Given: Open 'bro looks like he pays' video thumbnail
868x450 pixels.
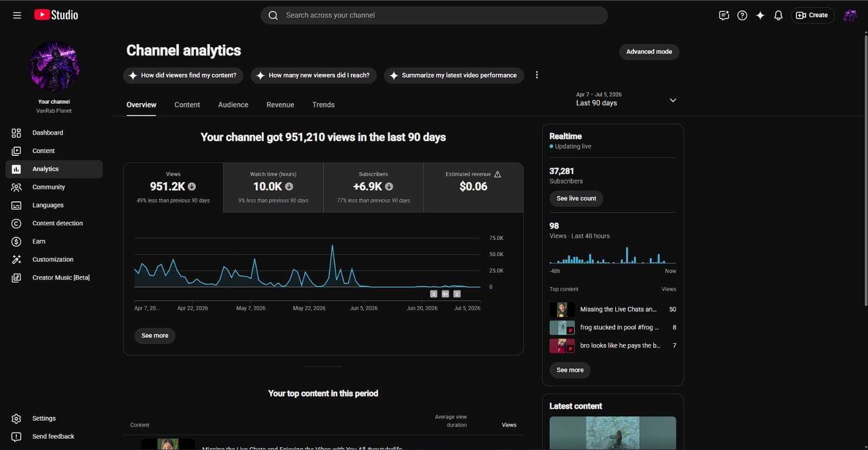Looking at the screenshot, I should pyautogui.click(x=562, y=346).
